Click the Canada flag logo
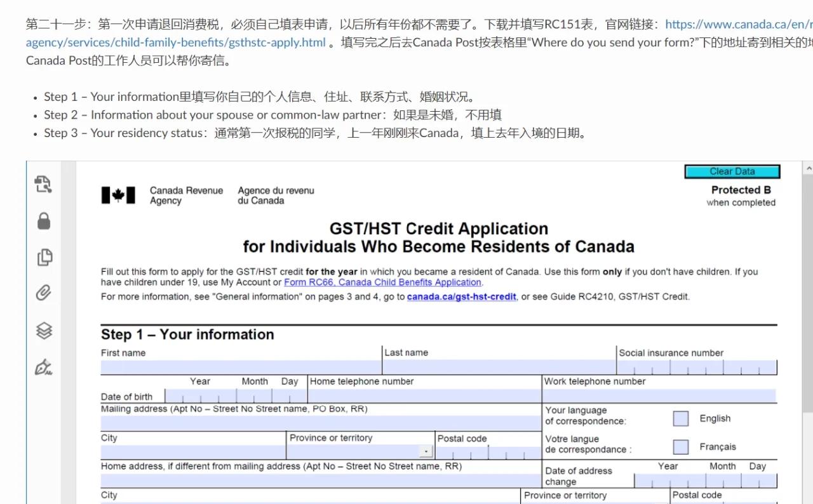Image resolution: width=813 pixels, height=504 pixels. pos(118,196)
